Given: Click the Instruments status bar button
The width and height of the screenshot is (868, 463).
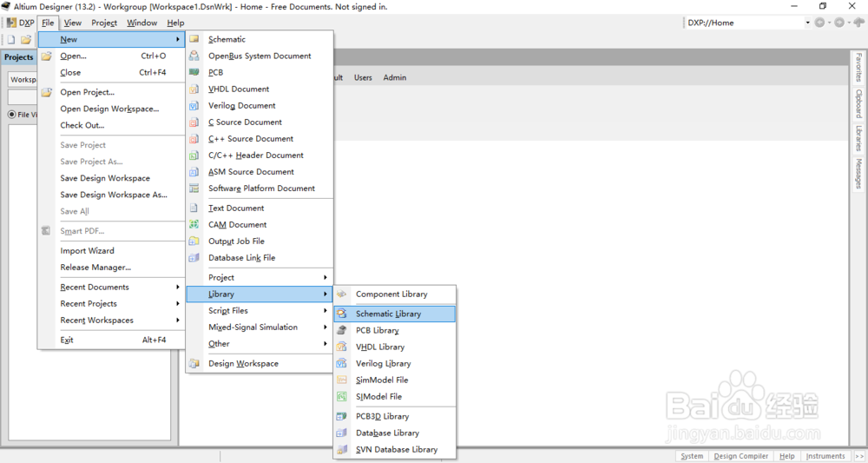Looking at the screenshot, I should click(825, 456).
